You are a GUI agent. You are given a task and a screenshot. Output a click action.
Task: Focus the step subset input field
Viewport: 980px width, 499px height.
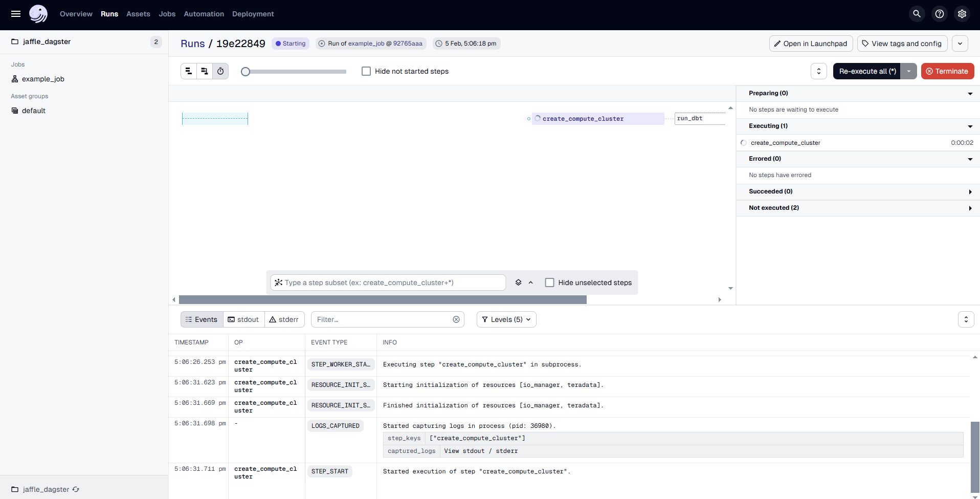pyautogui.click(x=388, y=283)
